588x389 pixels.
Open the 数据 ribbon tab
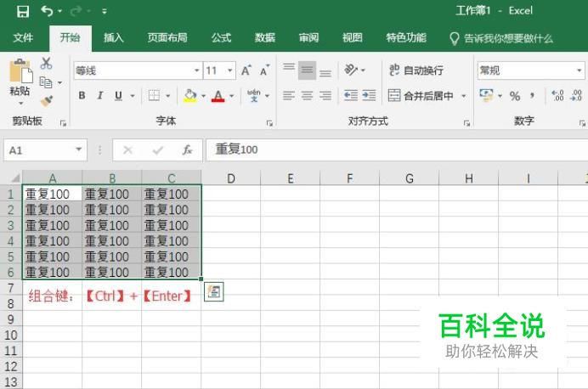265,37
